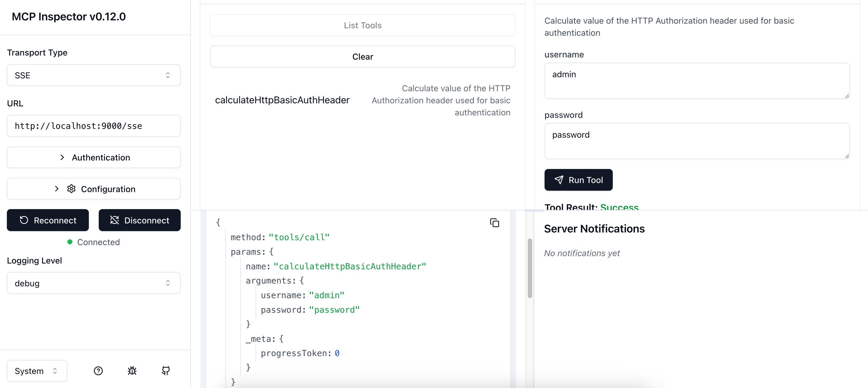
Task: Click the Reconnect button
Action: 48,220
